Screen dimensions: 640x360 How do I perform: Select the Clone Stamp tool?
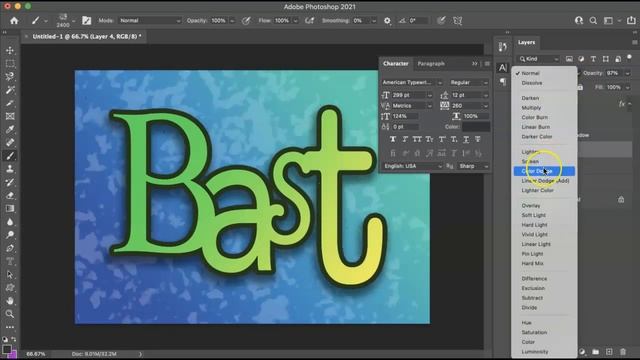click(x=10, y=169)
